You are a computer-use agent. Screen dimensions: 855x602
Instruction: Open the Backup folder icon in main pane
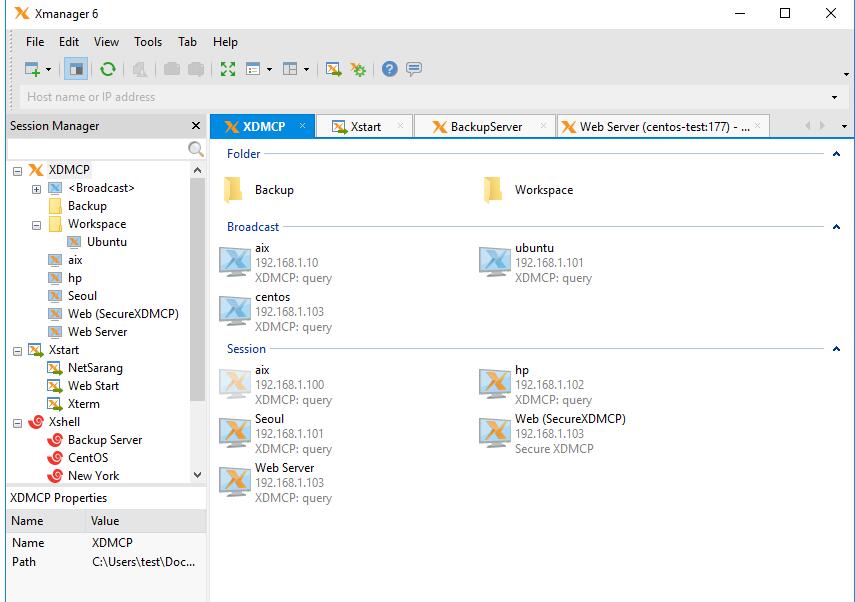[233, 190]
